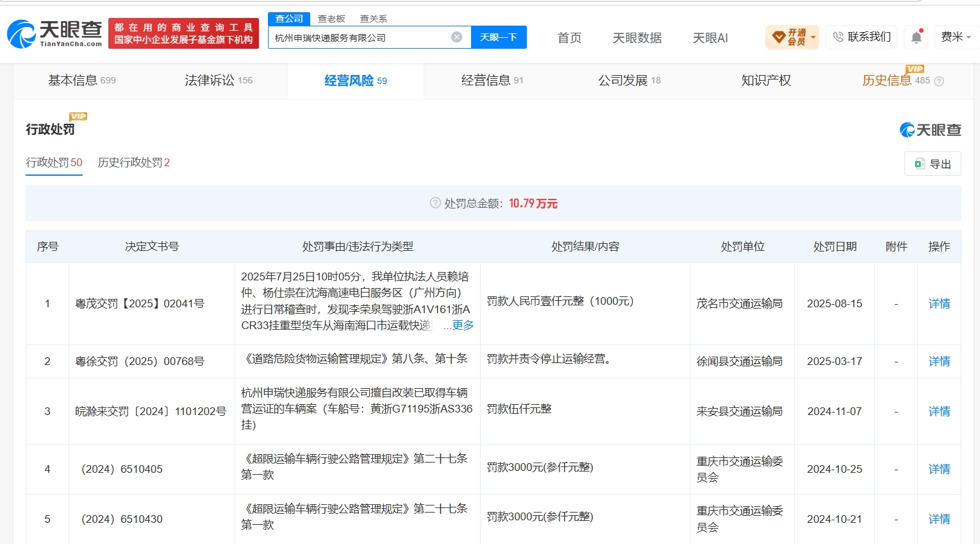Click date 2024-11-07
The height and width of the screenshot is (544, 980).
(835, 411)
